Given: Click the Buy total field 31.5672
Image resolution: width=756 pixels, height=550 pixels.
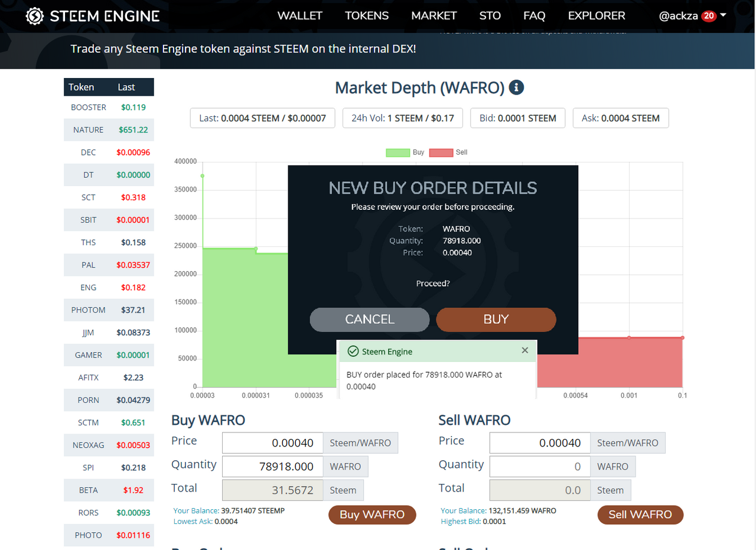Looking at the screenshot, I should point(273,490).
